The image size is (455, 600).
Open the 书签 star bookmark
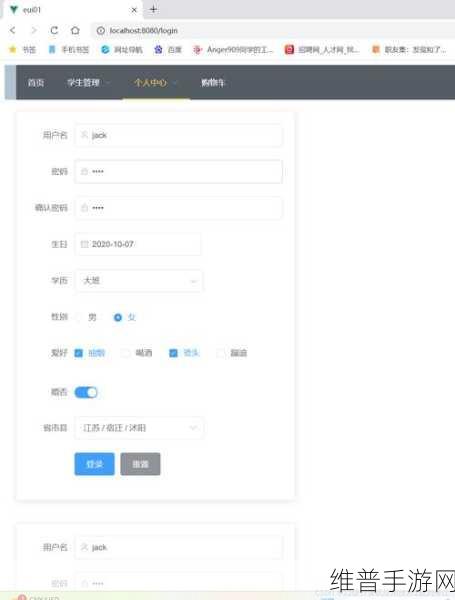pyautogui.click(x=23, y=49)
